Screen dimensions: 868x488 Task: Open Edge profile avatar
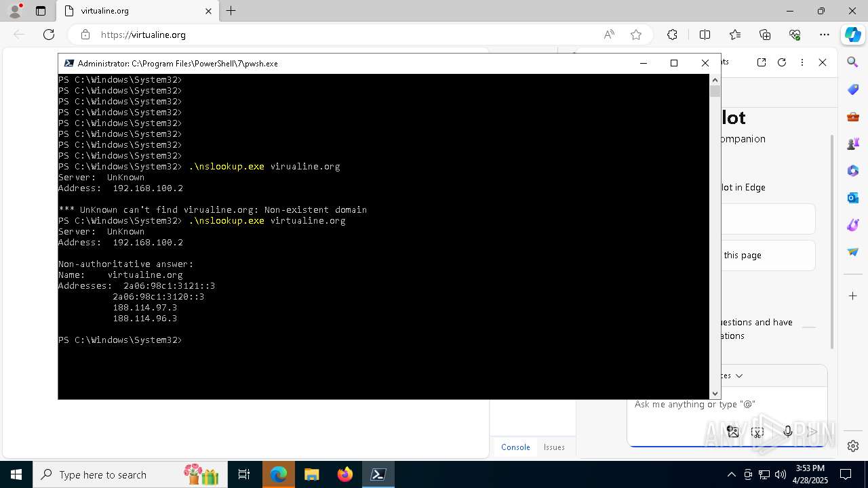[15, 11]
